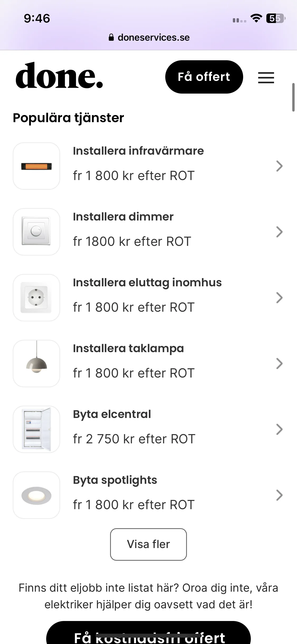Select the dimmer switch image

point(36,232)
